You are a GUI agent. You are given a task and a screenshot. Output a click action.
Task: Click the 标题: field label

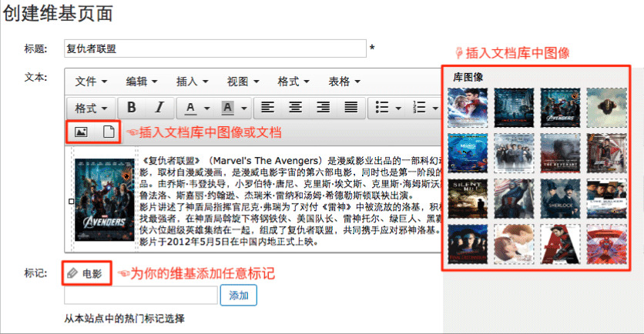pos(35,49)
